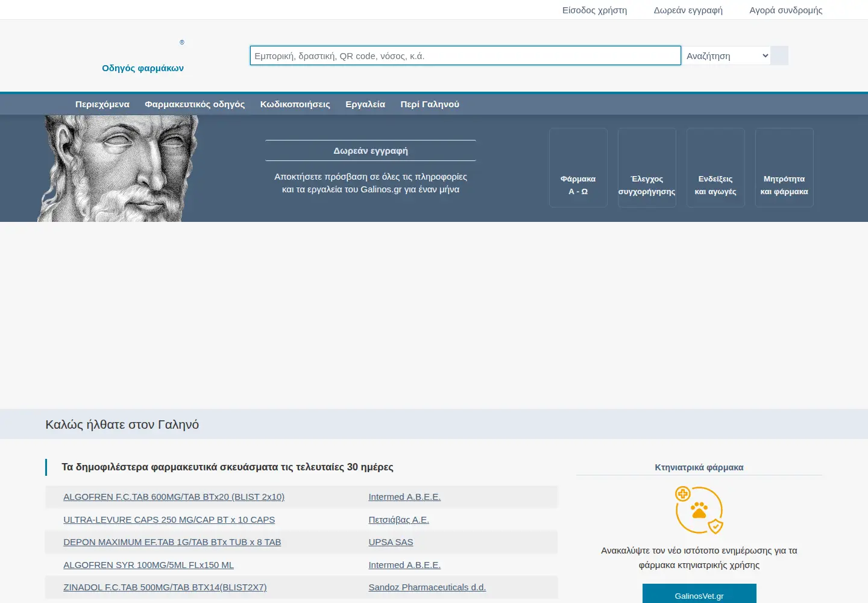Open UPSA SAS company link
Viewport: 868px width, 603px height.
391,542
